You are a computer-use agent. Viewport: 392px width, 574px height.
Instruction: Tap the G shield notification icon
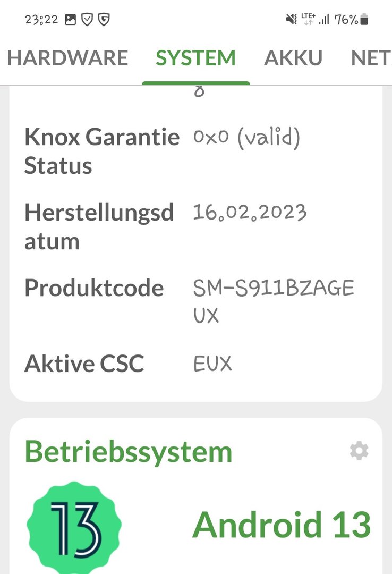click(104, 20)
